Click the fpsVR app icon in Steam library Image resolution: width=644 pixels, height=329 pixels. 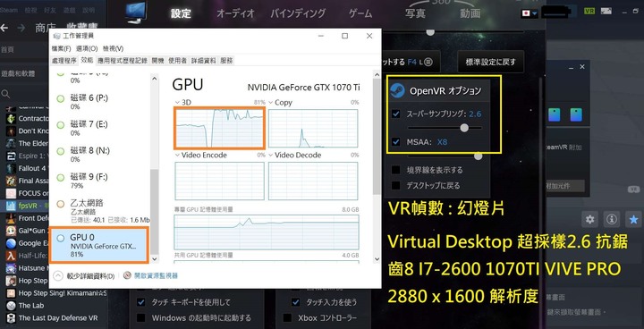pyautogui.click(x=11, y=206)
